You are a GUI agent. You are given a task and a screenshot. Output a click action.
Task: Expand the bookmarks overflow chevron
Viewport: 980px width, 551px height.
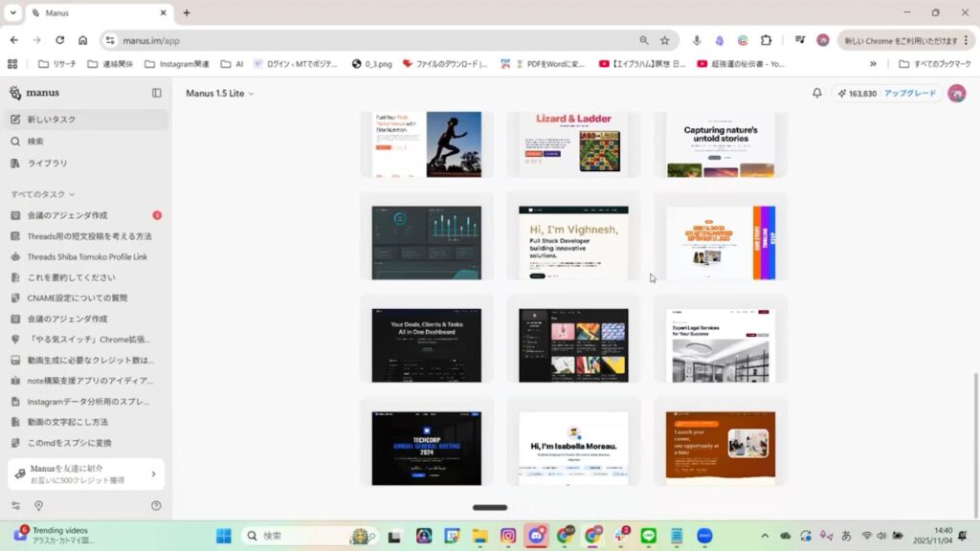[873, 64]
